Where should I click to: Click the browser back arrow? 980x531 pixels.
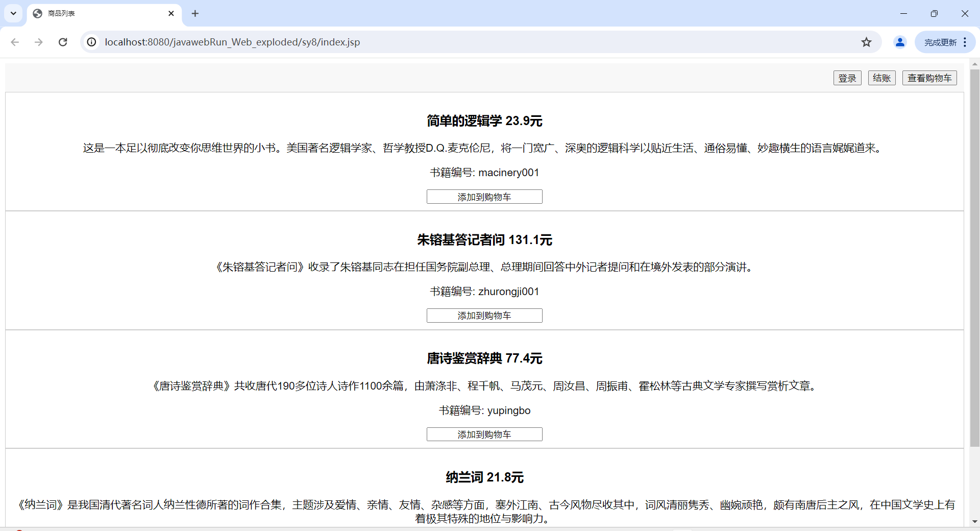point(15,42)
